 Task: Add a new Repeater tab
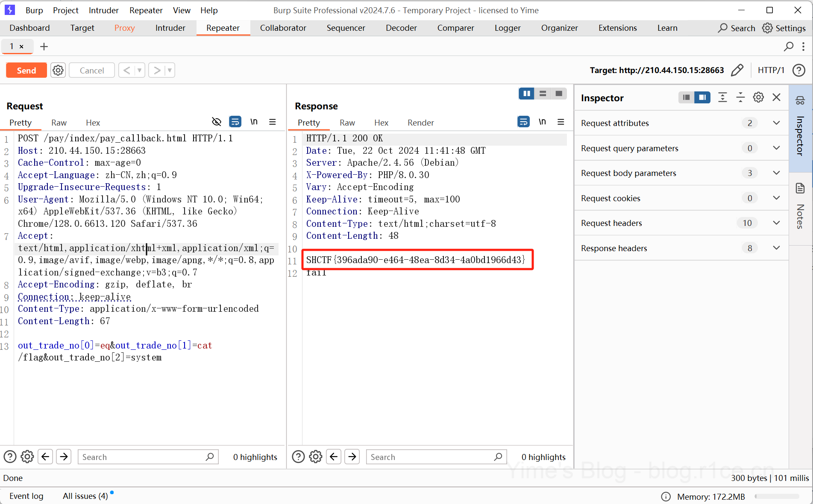pos(44,46)
